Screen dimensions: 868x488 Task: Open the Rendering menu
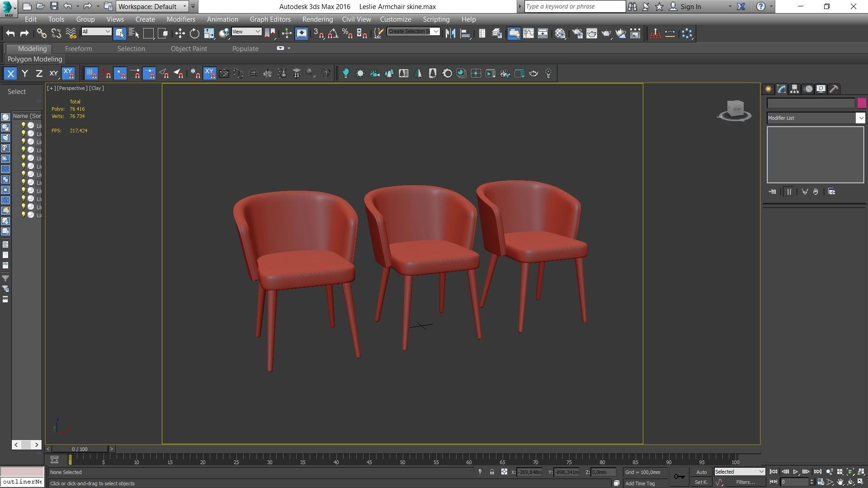[317, 19]
